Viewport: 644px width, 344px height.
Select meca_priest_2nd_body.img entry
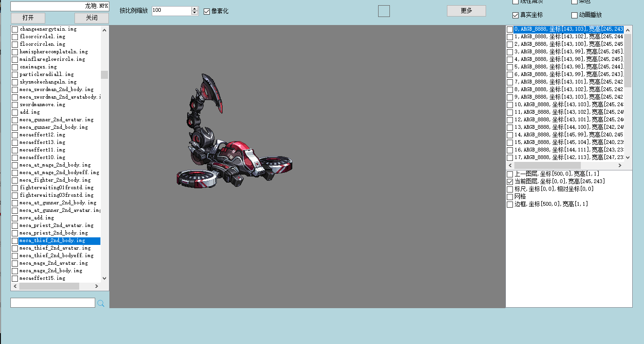[x=54, y=233]
